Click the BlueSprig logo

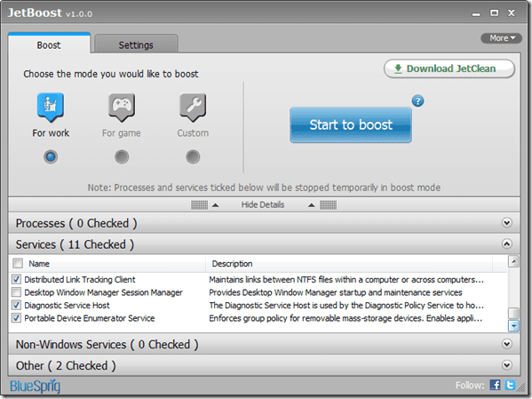(35, 386)
